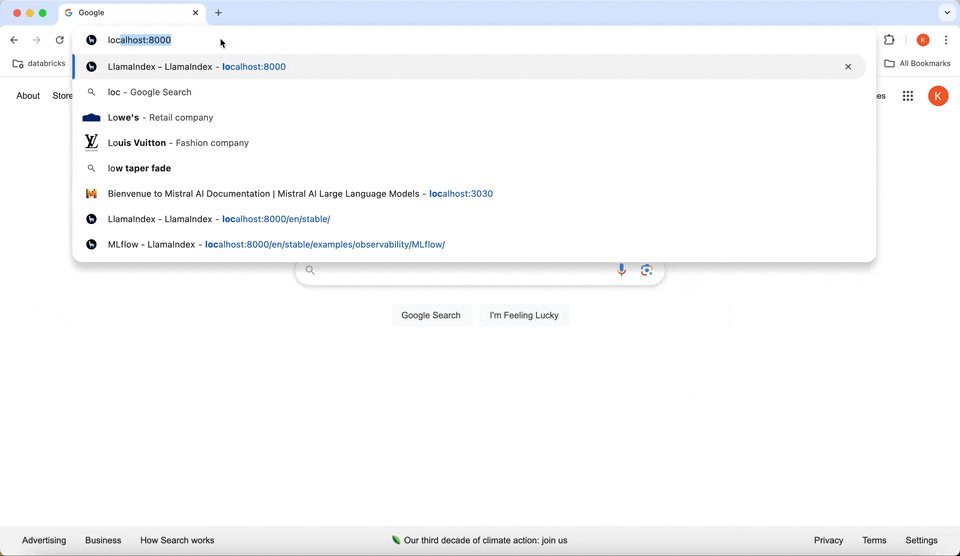Open a new tab with the plus button
The height and width of the screenshot is (556, 960).
pos(218,13)
